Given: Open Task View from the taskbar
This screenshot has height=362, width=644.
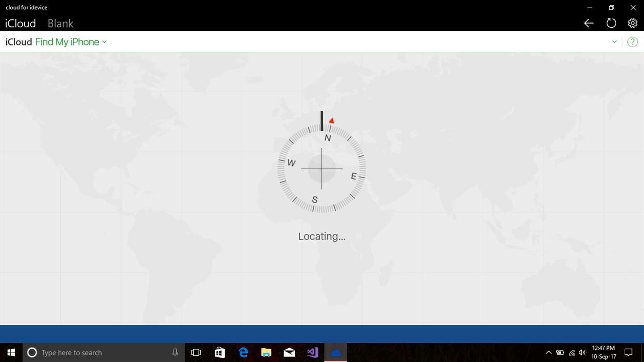Looking at the screenshot, I should (x=196, y=353).
